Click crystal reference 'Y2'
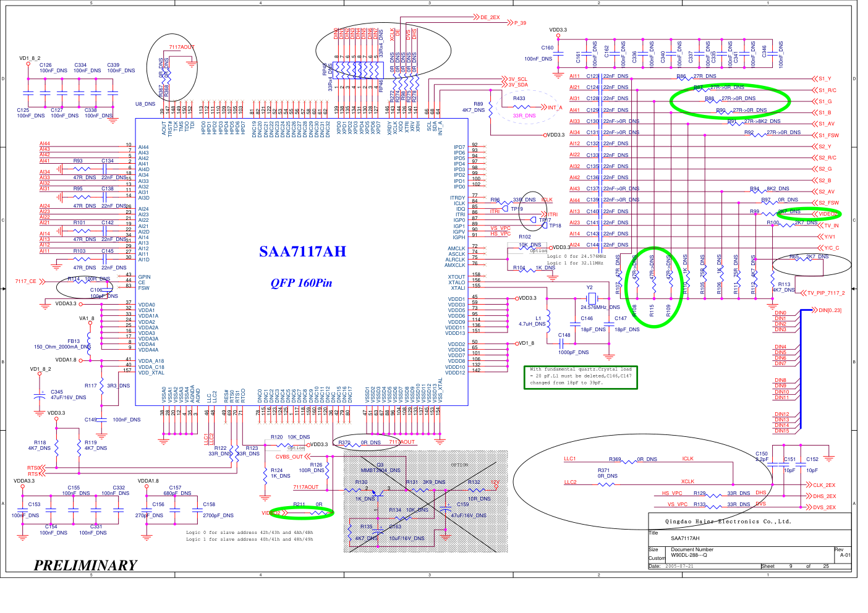868x613 pixels. point(589,287)
